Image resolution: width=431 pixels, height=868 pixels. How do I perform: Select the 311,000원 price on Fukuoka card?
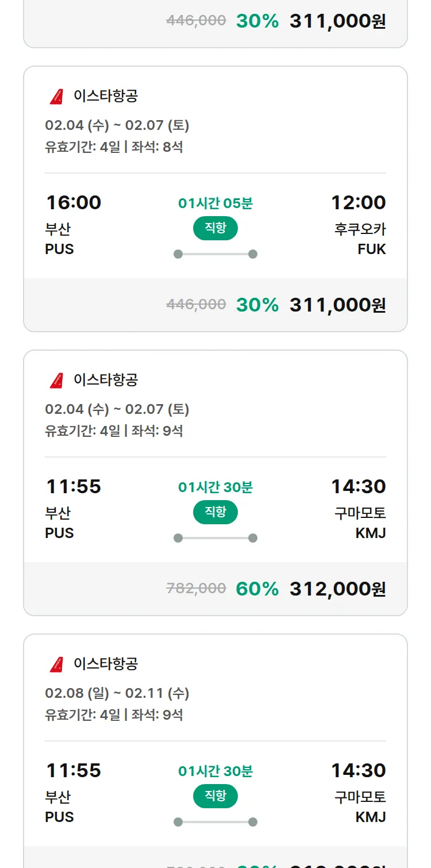tap(337, 305)
